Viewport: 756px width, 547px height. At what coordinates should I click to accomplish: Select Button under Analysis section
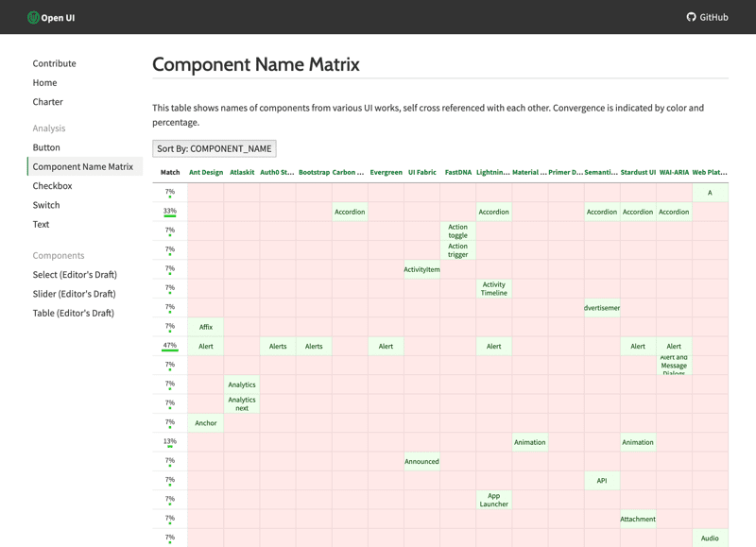point(46,147)
